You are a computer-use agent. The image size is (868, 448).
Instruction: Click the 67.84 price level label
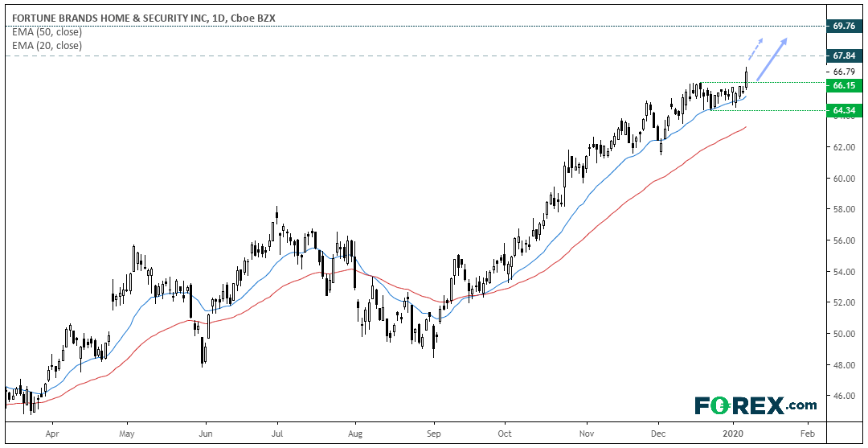tap(845, 55)
